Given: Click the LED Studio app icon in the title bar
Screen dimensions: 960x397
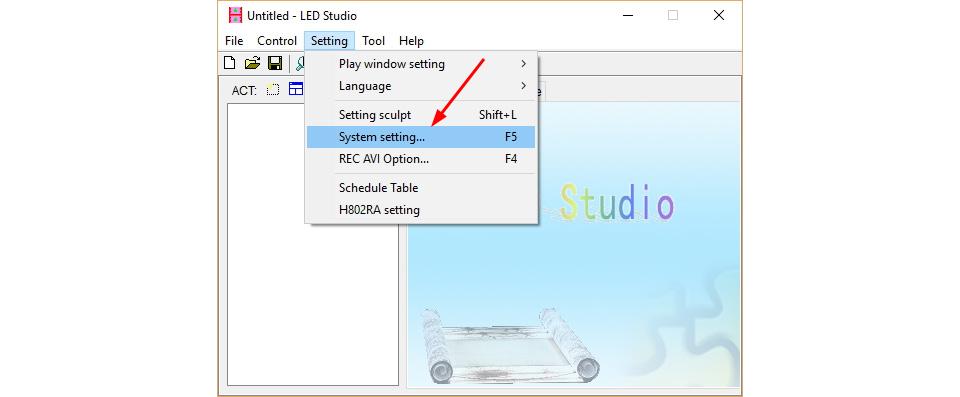Looking at the screenshot, I should tap(235, 15).
